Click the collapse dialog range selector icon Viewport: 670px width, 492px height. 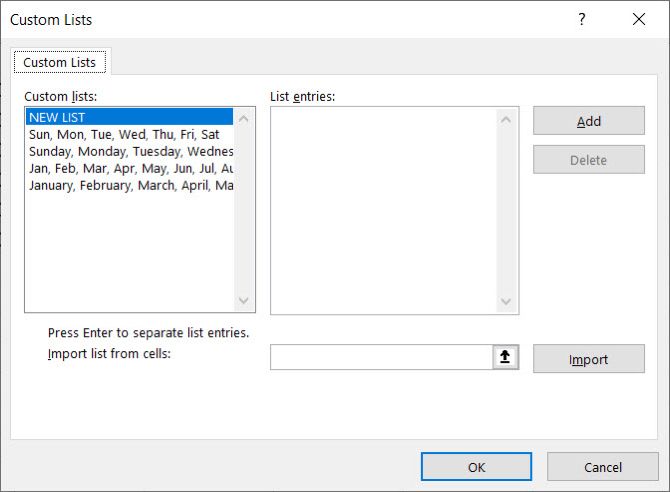click(x=505, y=356)
